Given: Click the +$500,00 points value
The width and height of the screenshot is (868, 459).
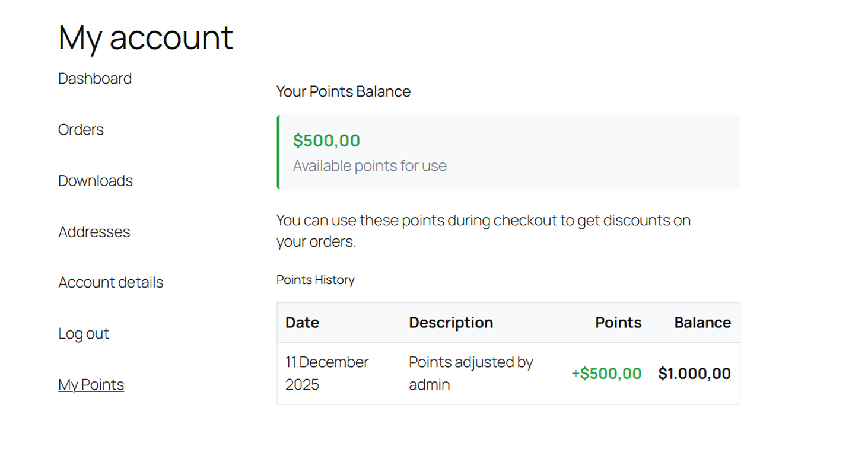Looking at the screenshot, I should click(605, 374).
